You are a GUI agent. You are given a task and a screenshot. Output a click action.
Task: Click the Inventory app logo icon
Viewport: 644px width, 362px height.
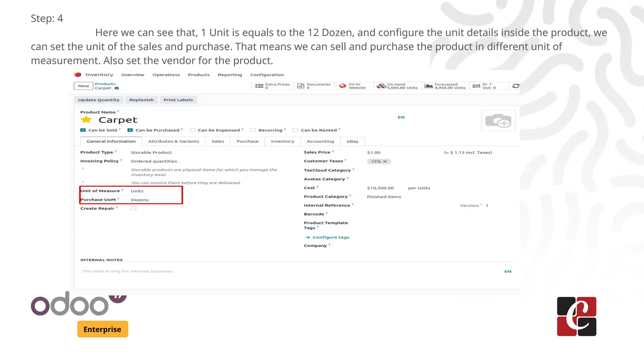tap(78, 74)
